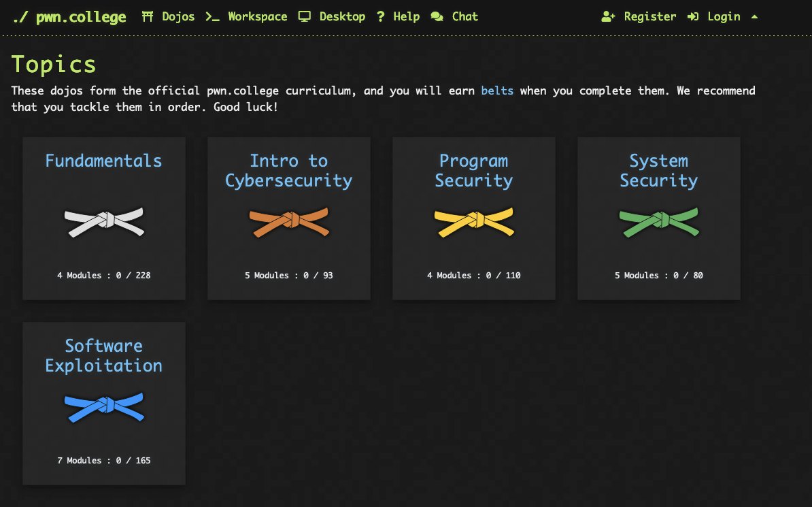Click the monitor icon beside Desktop
The height and width of the screenshot is (507, 812).
coord(303,16)
